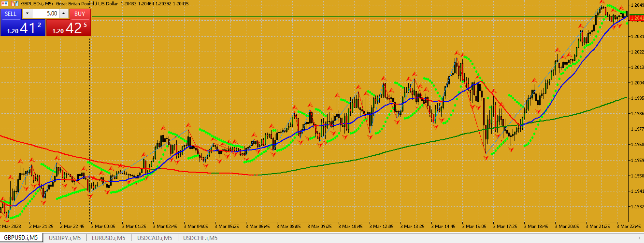The width and height of the screenshot is (644, 243).
Task: Click the 3 Mar 21:25 time label
Action: (598, 226)
